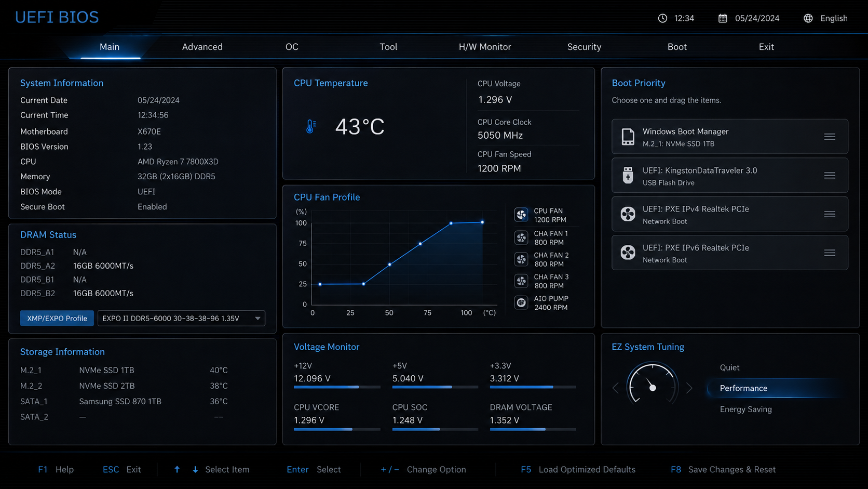
Task: Click the XMP/EXPO Profile button
Action: pos(57,318)
